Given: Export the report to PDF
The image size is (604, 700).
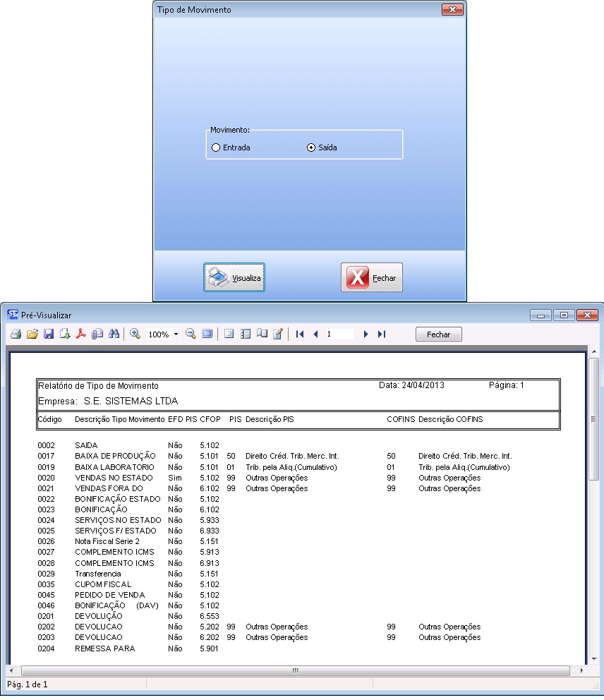Looking at the screenshot, I should pos(81,334).
